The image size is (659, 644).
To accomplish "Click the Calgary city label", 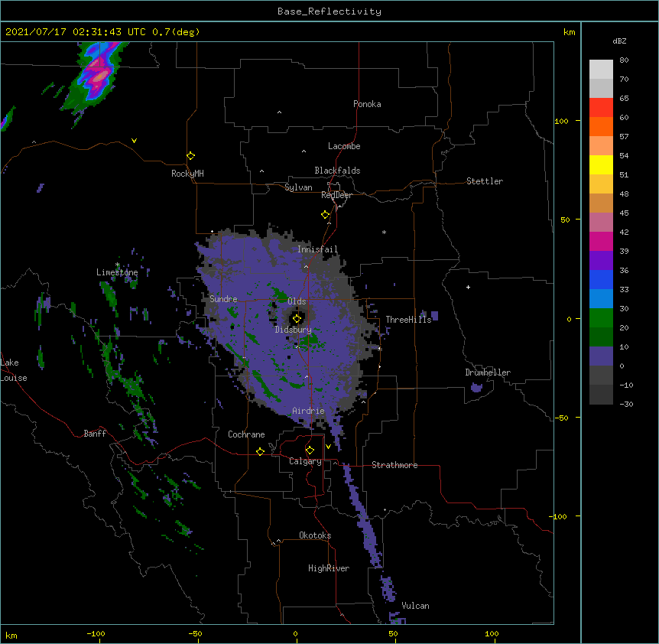I will pyautogui.click(x=305, y=461).
